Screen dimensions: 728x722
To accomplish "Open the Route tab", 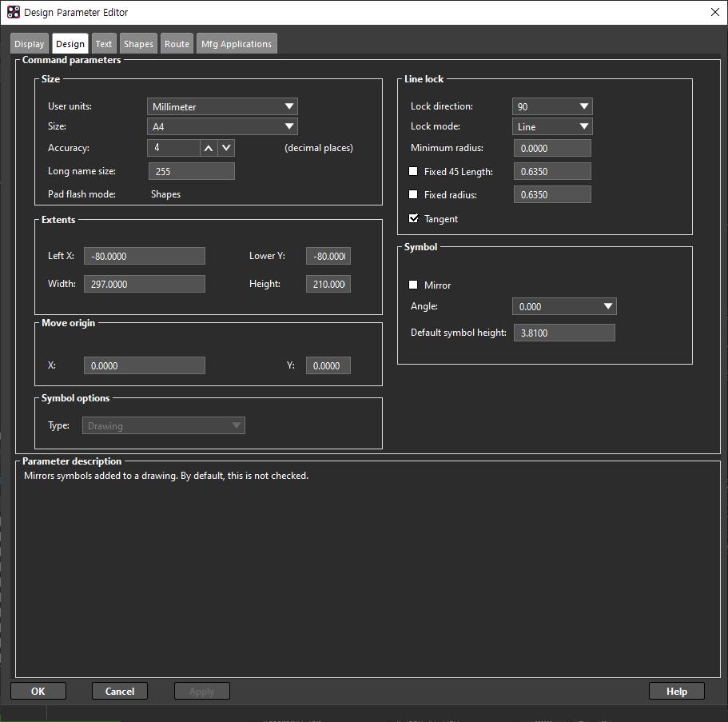I will coord(177,44).
